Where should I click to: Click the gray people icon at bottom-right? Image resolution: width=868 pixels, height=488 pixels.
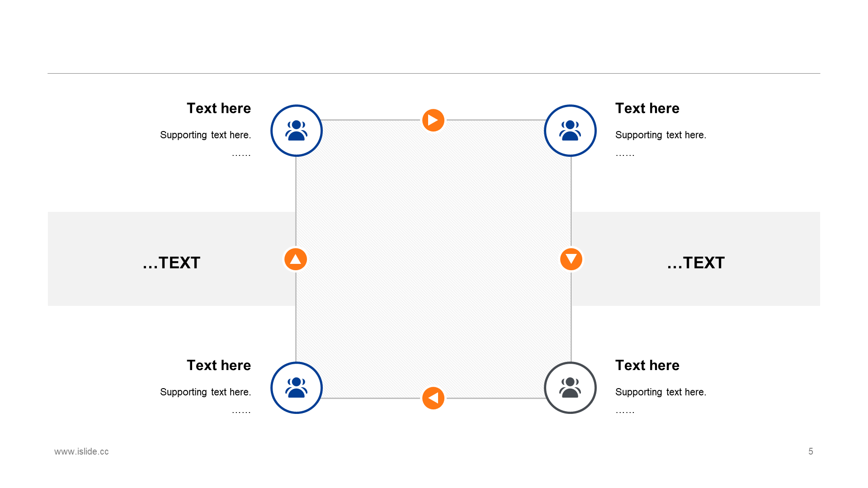pyautogui.click(x=570, y=388)
